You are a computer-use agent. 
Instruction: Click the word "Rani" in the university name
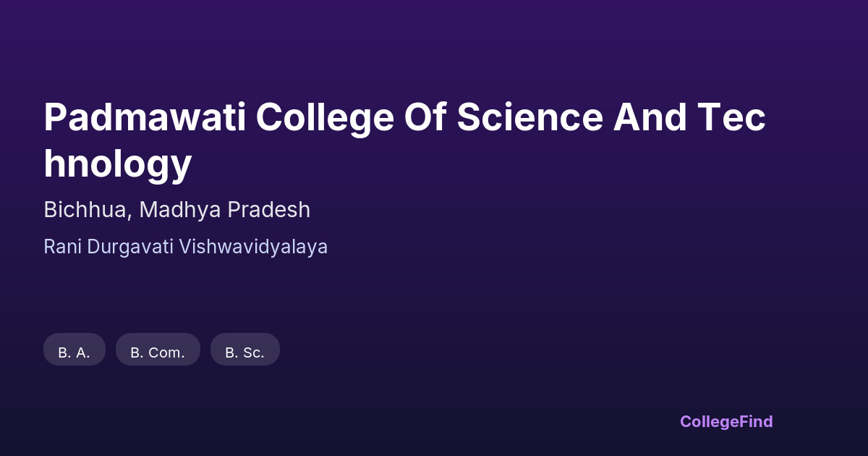pos(63,247)
